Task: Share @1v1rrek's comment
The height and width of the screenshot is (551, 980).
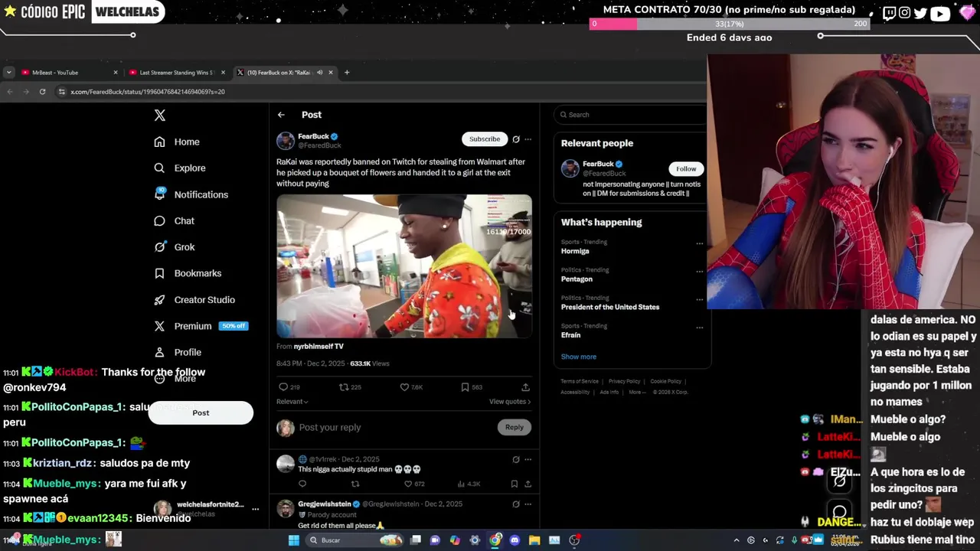Action: tap(528, 484)
